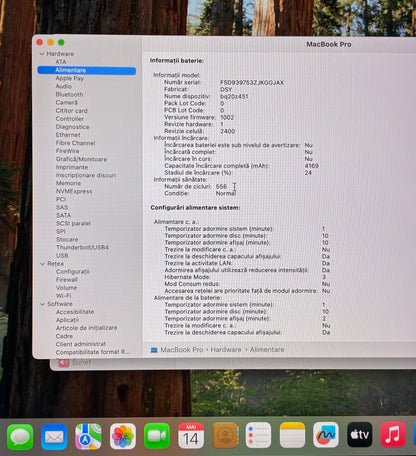This screenshot has height=456, width=416.
Task: Open Apple TV app in Dock
Action: [360, 434]
